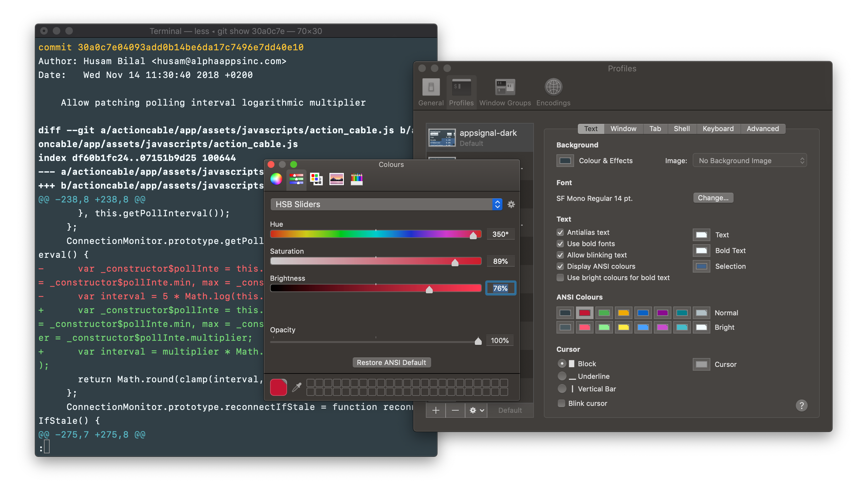Open the Colour Palettes picker
The height and width of the screenshot is (503, 868).
coord(317,179)
